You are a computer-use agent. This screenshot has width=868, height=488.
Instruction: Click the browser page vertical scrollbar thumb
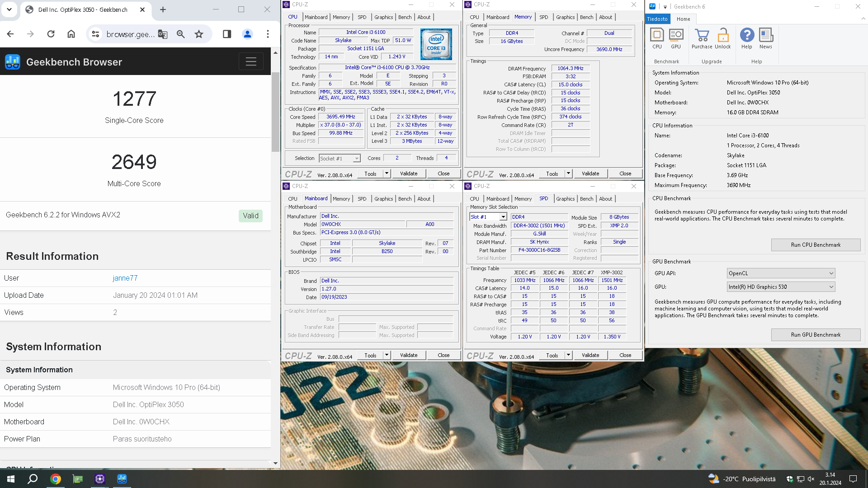275,112
